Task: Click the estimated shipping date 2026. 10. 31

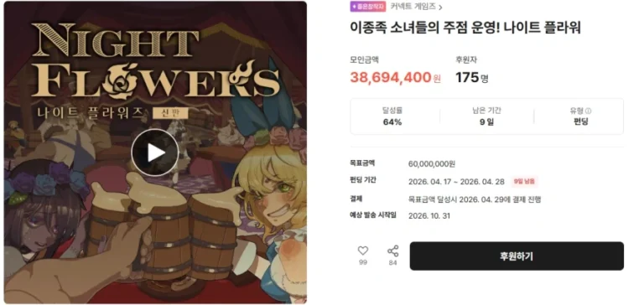Action: click(429, 216)
